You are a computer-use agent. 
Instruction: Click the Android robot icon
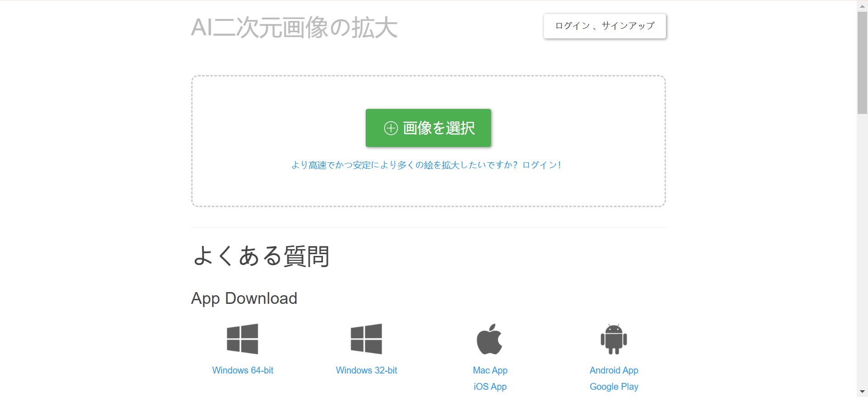pos(613,339)
